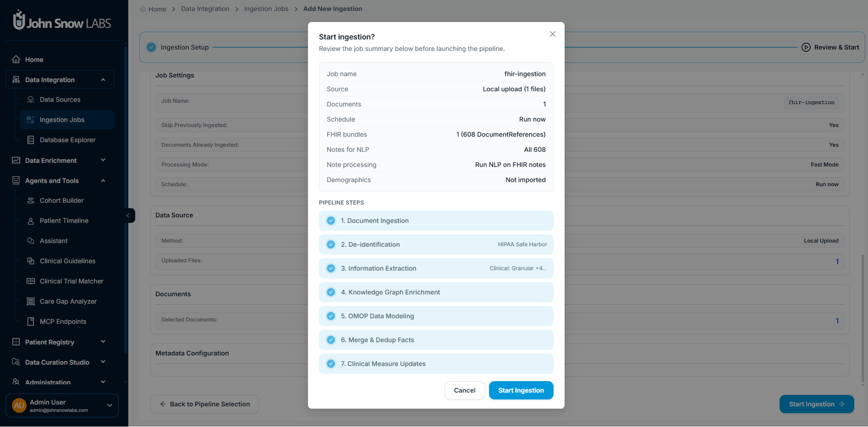Open Database Explorer page

[67, 140]
